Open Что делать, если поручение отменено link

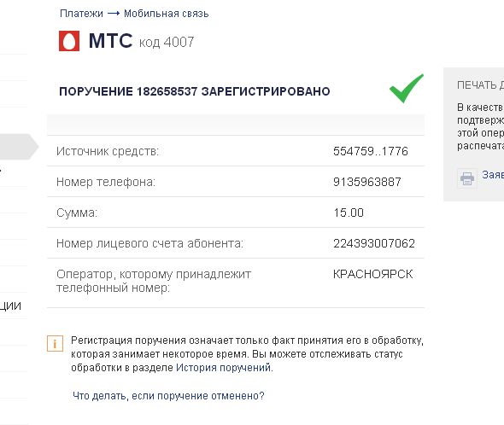(x=168, y=396)
